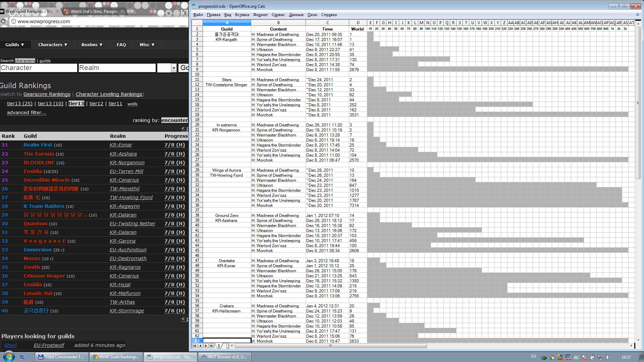This screenshot has width=644, height=362.
Task: Click the Realm search field
Action: 117,68
